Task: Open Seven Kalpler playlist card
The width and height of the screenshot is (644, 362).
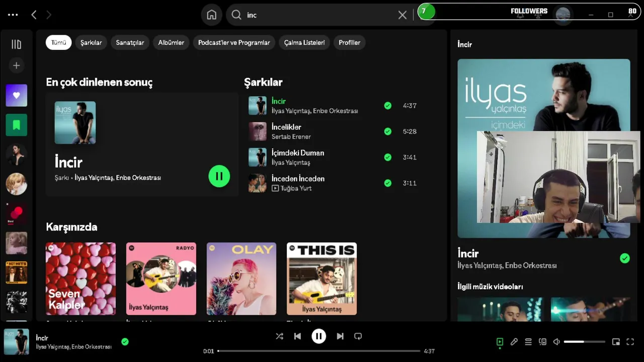Action: pos(80,279)
